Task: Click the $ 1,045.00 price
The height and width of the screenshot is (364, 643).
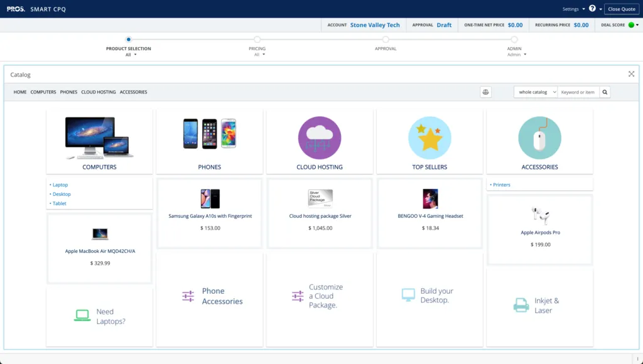Action: click(x=320, y=228)
